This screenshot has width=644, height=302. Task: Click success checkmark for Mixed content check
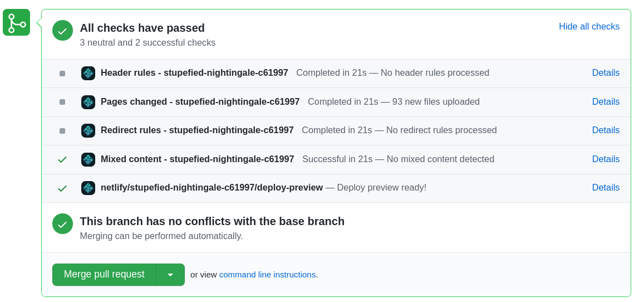click(62, 159)
